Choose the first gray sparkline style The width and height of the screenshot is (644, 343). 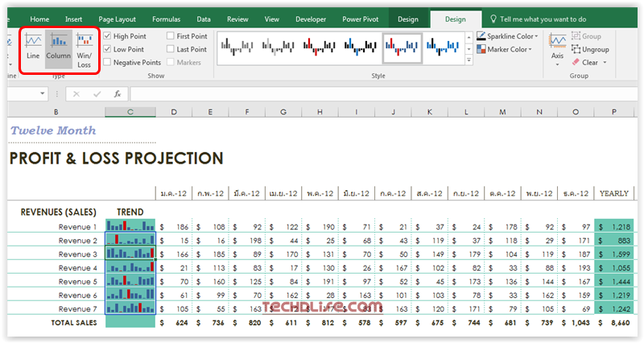pyautogui.click(x=237, y=47)
